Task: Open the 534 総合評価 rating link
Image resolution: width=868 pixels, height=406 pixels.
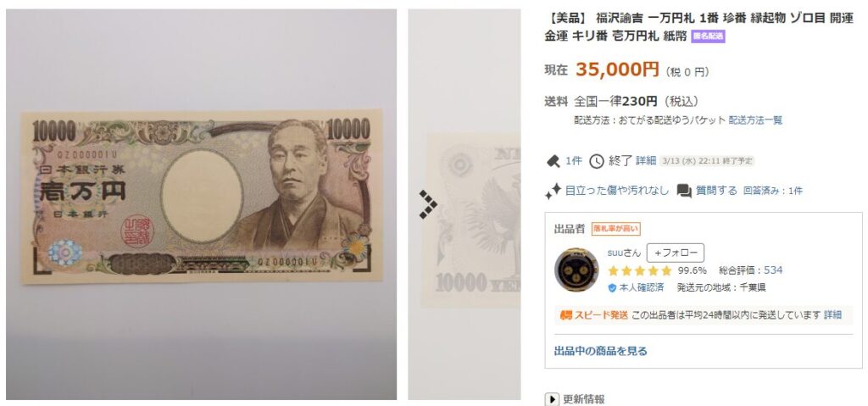Action: [x=773, y=270]
